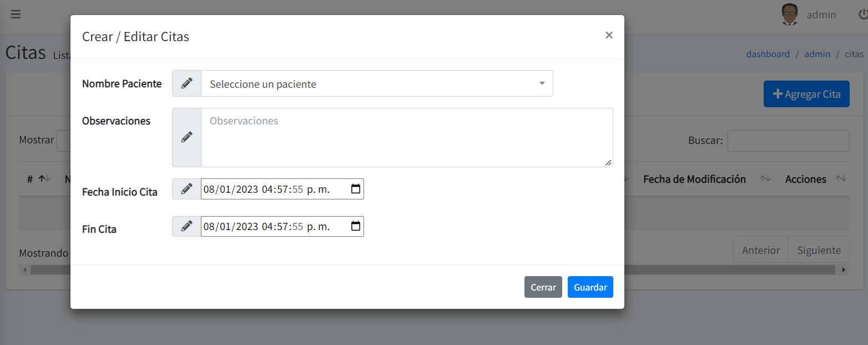Viewport: 868px width, 345px height.
Task: Click the pencil icon beside Observaciones textarea
Action: [187, 137]
